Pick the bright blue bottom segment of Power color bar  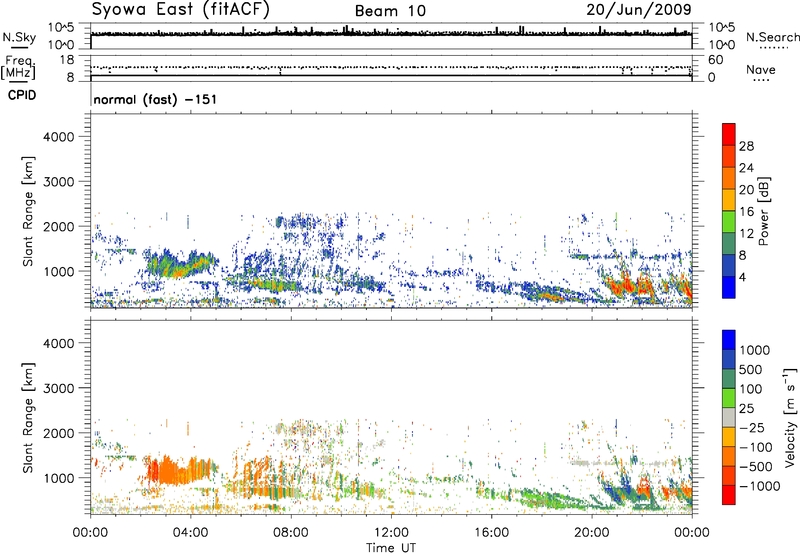coord(729,288)
